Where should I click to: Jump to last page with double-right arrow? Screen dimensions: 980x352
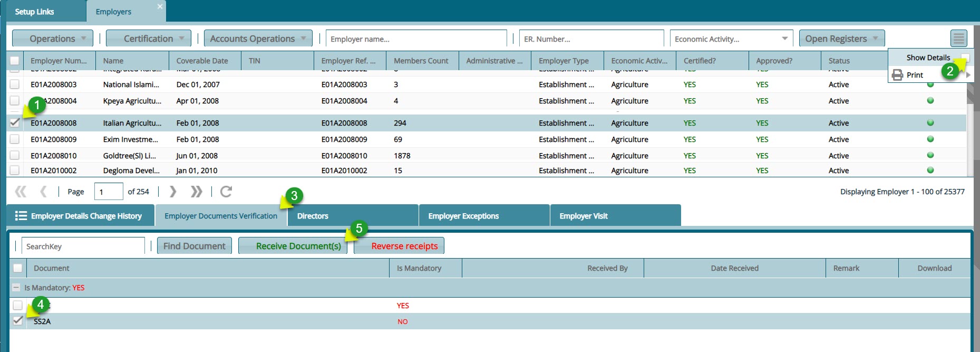196,192
